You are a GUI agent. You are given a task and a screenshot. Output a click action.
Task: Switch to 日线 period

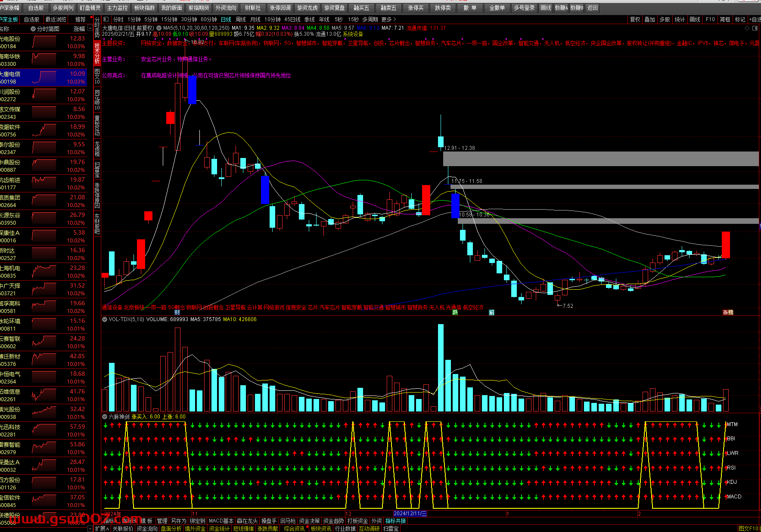tap(226, 19)
